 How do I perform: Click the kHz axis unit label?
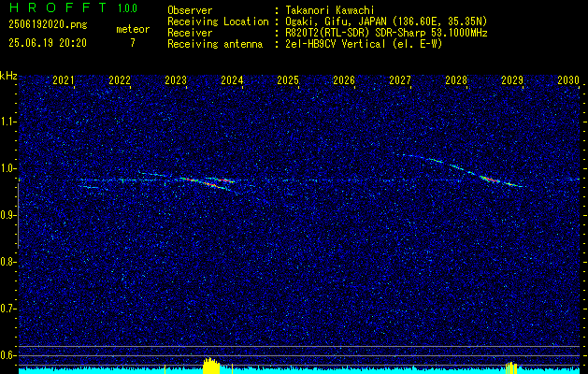click(8, 76)
